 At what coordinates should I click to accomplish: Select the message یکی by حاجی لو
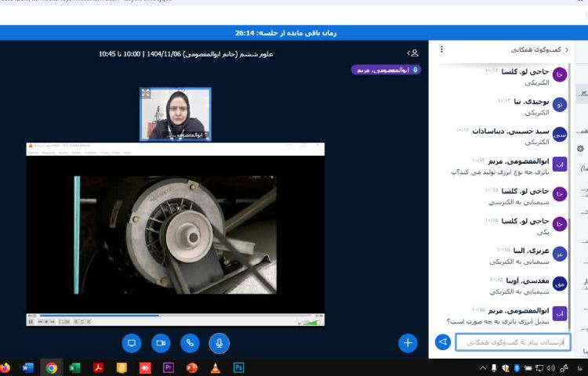543,232
